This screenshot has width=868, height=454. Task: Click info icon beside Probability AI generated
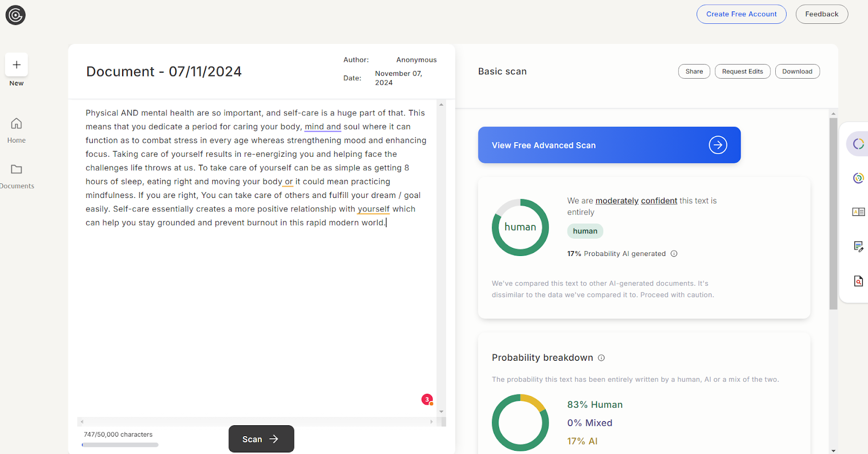(674, 253)
